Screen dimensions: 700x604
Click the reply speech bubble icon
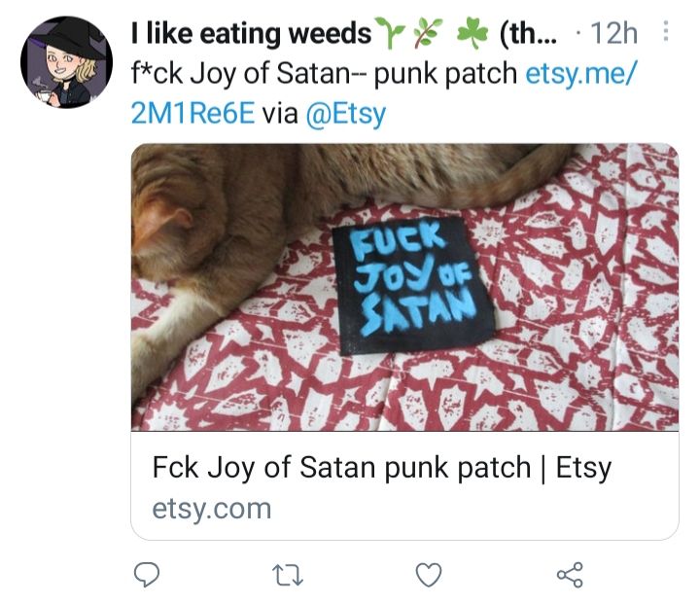tap(147, 574)
